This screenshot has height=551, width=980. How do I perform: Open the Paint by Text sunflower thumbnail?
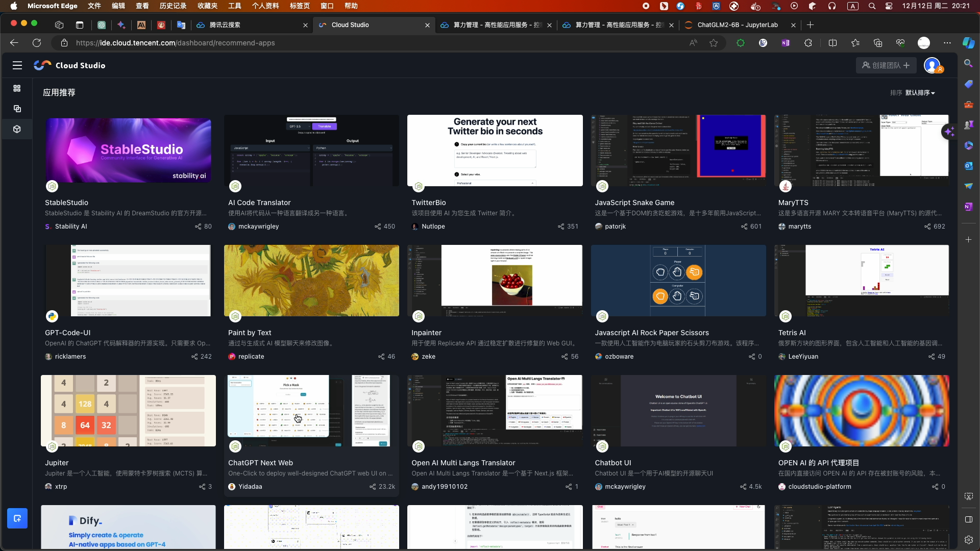tap(311, 281)
